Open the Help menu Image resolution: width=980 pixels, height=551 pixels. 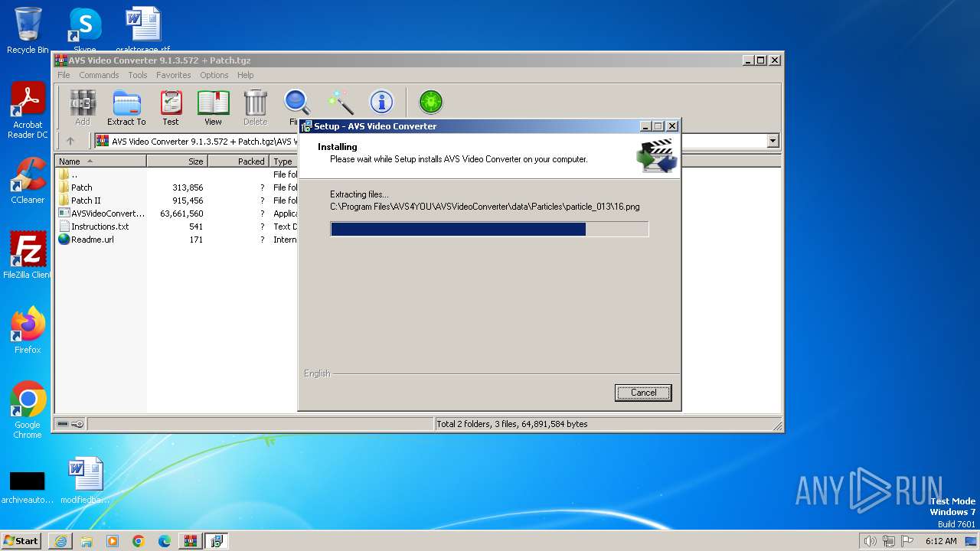coord(245,75)
